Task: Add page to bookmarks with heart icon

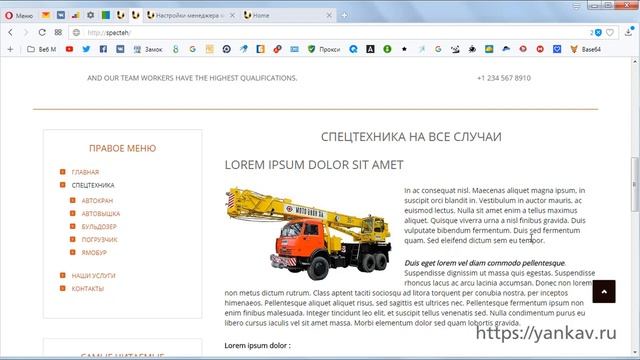Action: coord(610,33)
